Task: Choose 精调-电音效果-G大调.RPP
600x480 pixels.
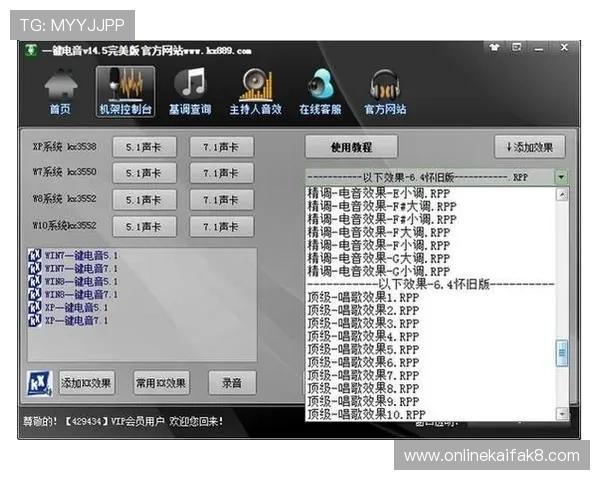Action: coord(430,259)
